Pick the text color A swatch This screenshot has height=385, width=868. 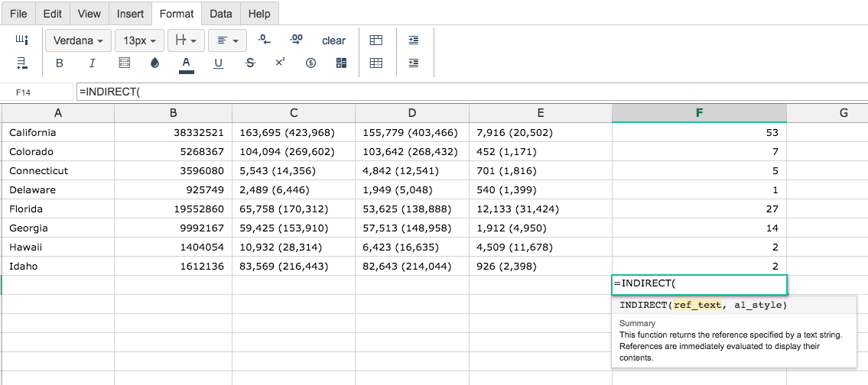click(186, 63)
